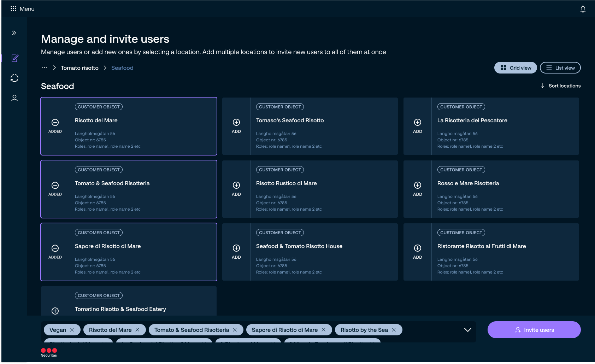Add Tomaso's Seafood Risotto location
The width and height of the screenshot is (595, 364).
pyautogui.click(x=236, y=126)
